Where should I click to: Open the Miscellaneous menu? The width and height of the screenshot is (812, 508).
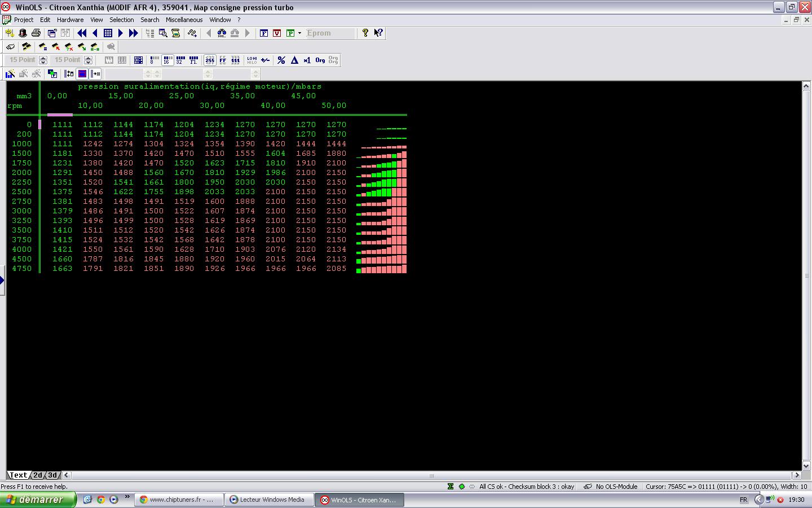click(184, 20)
